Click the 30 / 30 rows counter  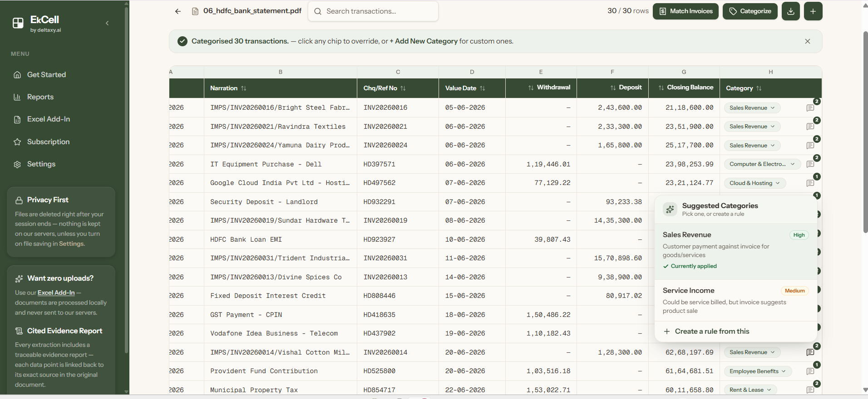pyautogui.click(x=628, y=11)
